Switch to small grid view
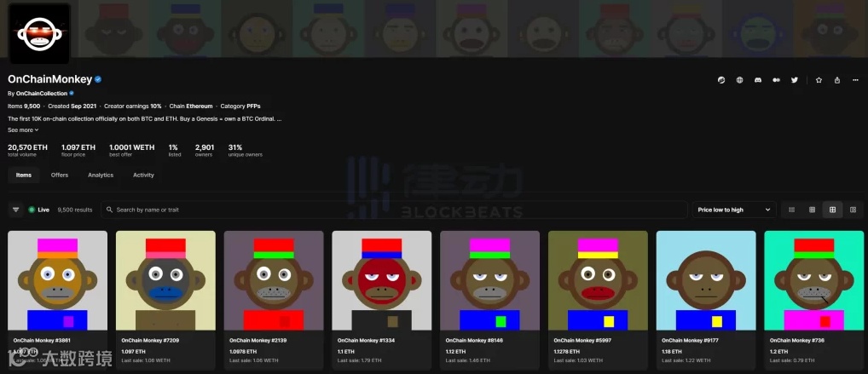The width and height of the screenshot is (868, 374). pyautogui.click(x=812, y=210)
